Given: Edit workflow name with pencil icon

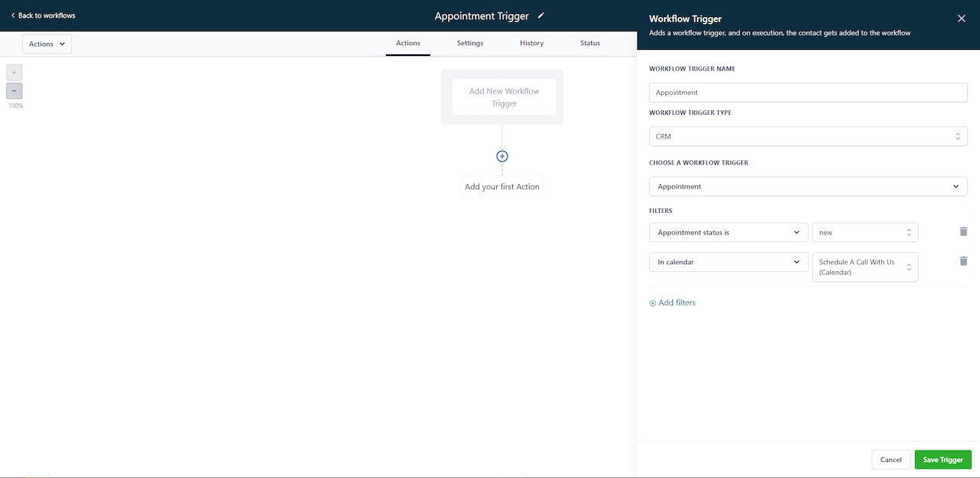Looking at the screenshot, I should [541, 15].
